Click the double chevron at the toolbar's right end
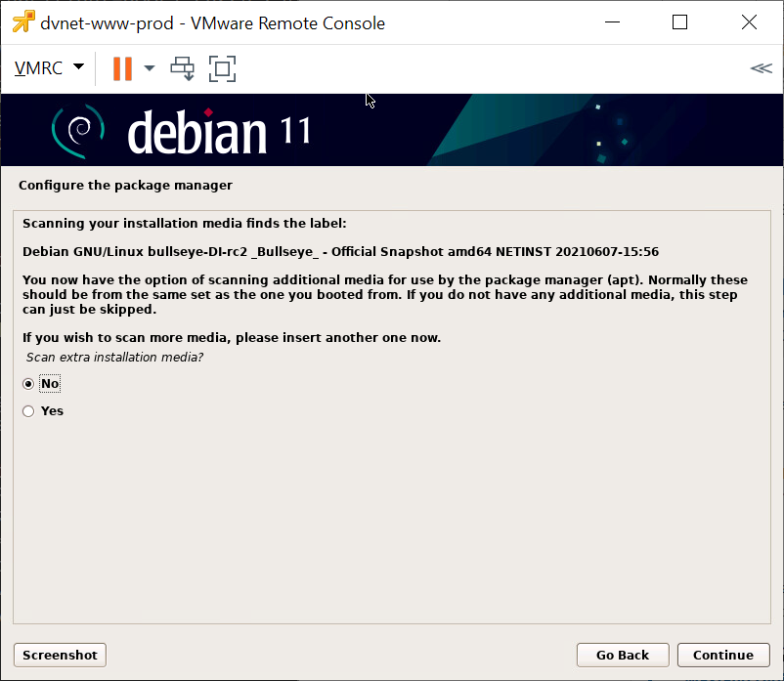The image size is (784, 681). point(760,68)
